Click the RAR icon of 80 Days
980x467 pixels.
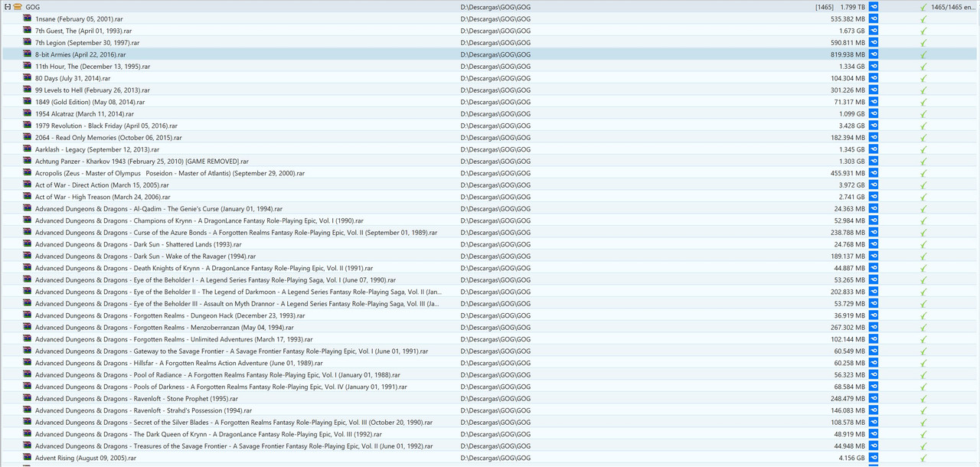click(28, 78)
